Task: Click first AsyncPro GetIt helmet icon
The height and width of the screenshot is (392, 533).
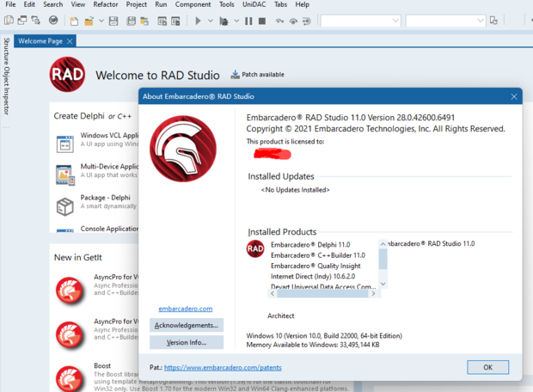Action: click(70, 290)
